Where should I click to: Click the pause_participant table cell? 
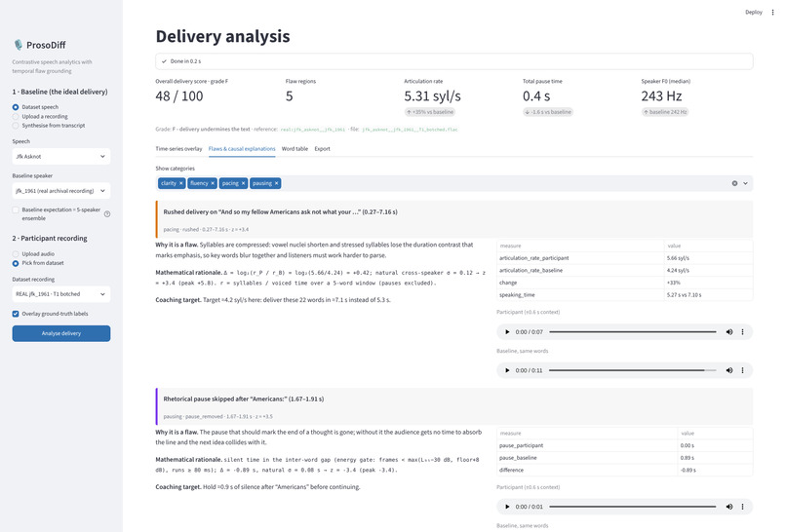pyautogui.click(x=587, y=445)
